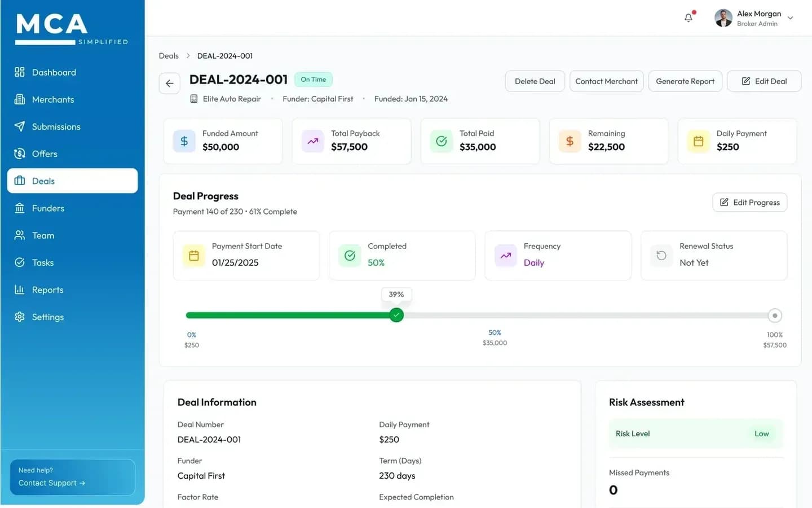Click the Completed checkmark icon
This screenshot has height=508, width=812.
350,256
